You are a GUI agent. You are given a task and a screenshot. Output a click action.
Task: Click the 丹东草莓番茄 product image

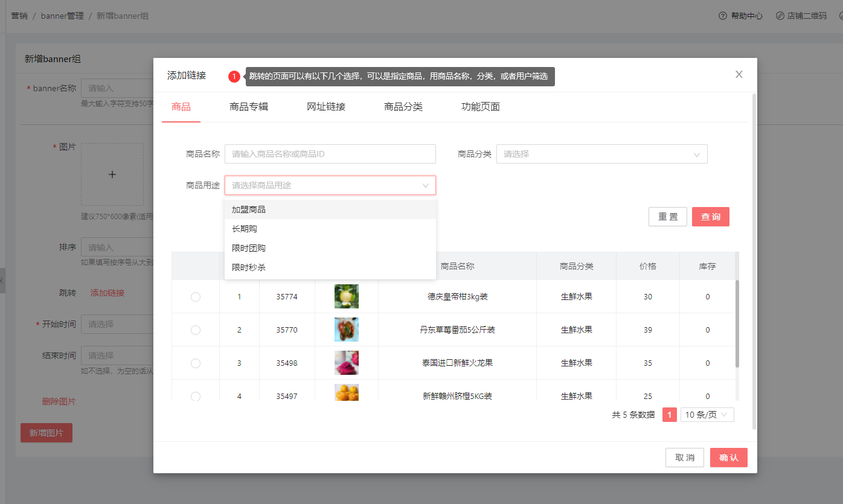pyautogui.click(x=347, y=330)
